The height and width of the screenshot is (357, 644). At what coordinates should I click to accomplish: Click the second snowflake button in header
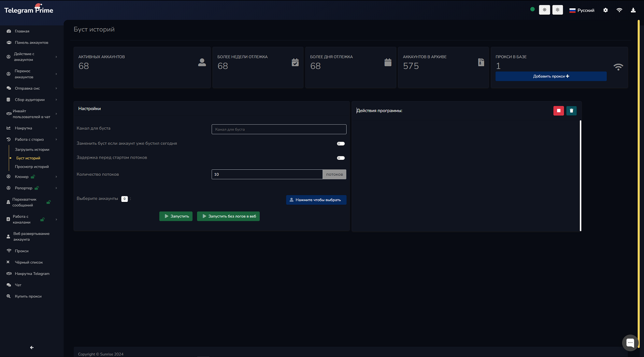pyautogui.click(x=558, y=10)
